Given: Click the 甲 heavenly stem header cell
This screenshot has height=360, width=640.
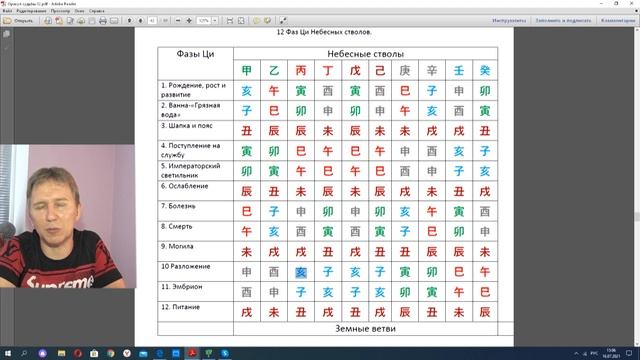Looking at the screenshot, I should [247, 71].
